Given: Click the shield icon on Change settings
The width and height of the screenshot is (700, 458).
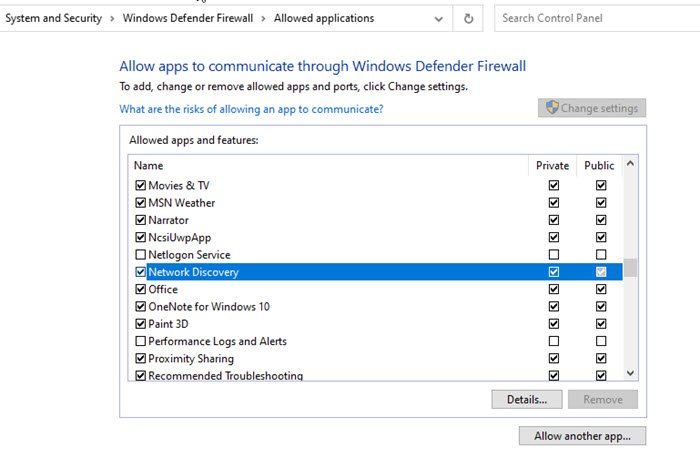Looking at the screenshot, I should (552, 107).
